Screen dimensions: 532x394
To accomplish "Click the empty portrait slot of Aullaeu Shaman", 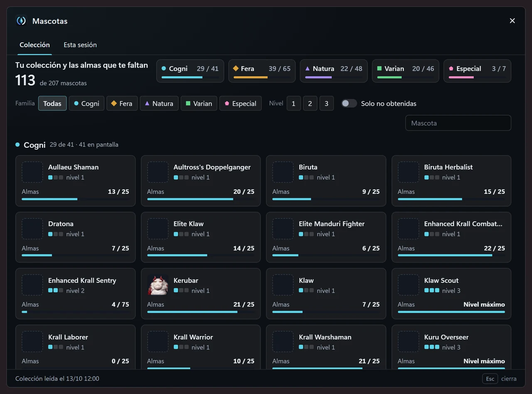I will 32,172.
